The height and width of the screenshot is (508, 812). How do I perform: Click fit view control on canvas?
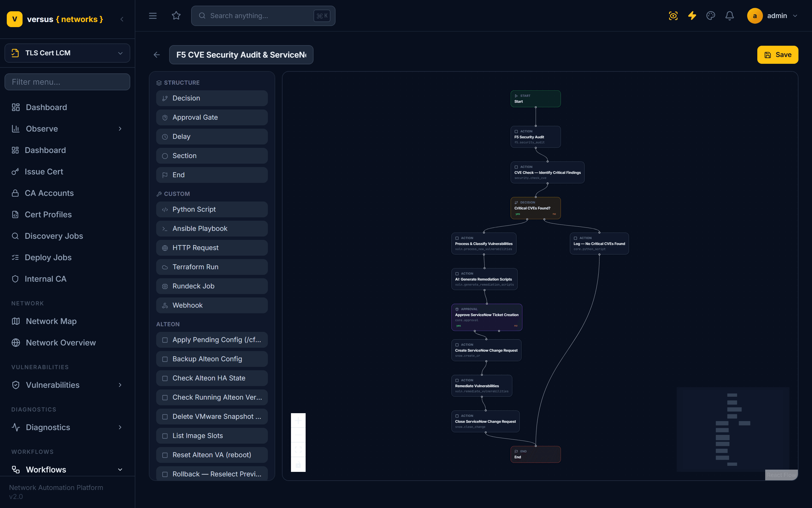pos(298,450)
